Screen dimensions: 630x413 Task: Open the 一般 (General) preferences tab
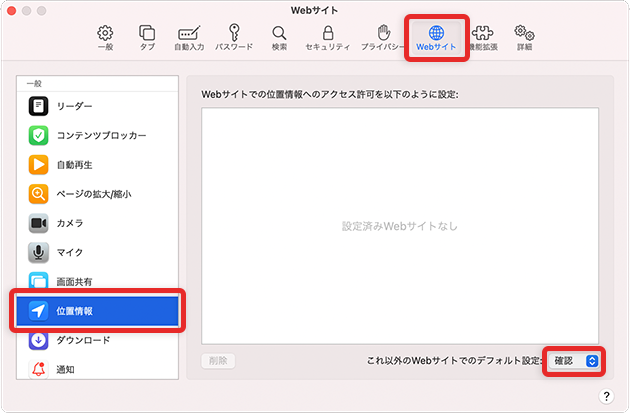pyautogui.click(x=105, y=38)
